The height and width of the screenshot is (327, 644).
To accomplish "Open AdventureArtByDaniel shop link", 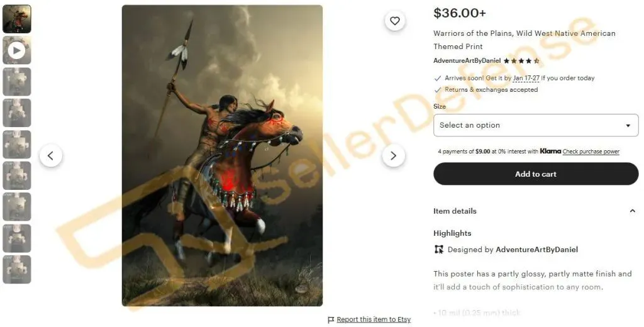I will (x=467, y=61).
